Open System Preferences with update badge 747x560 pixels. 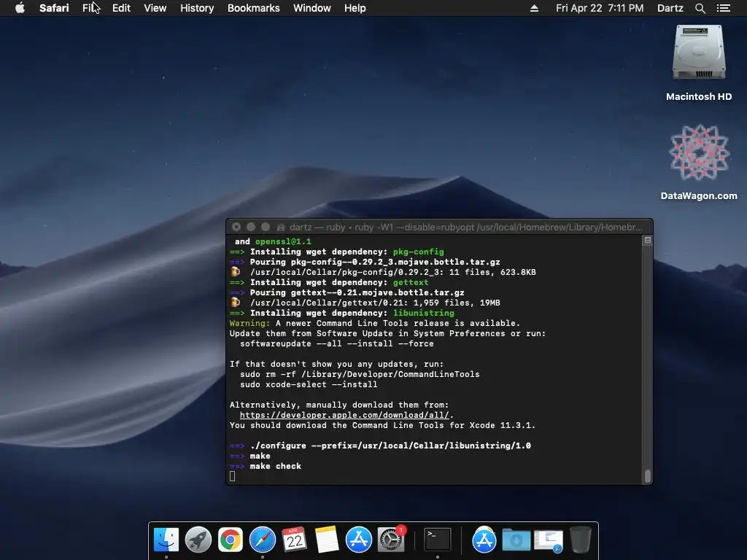391,540
